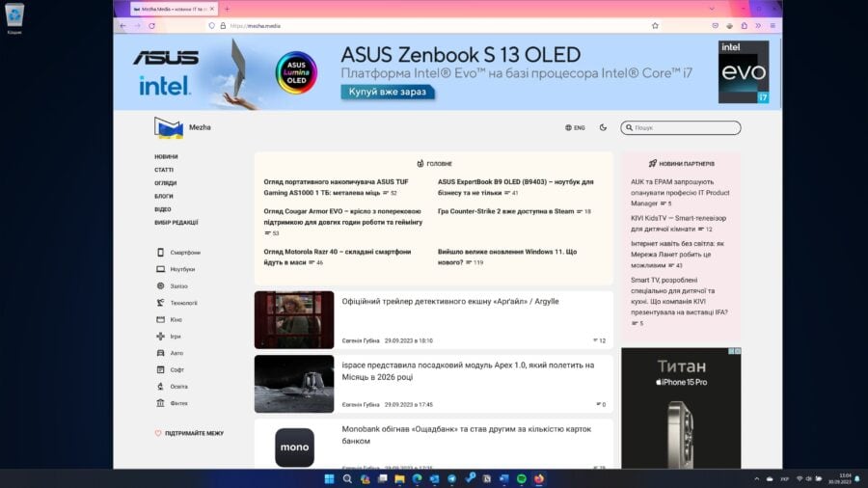
Task: Open the БЛОГИ menu section
Action: (164, 197)
